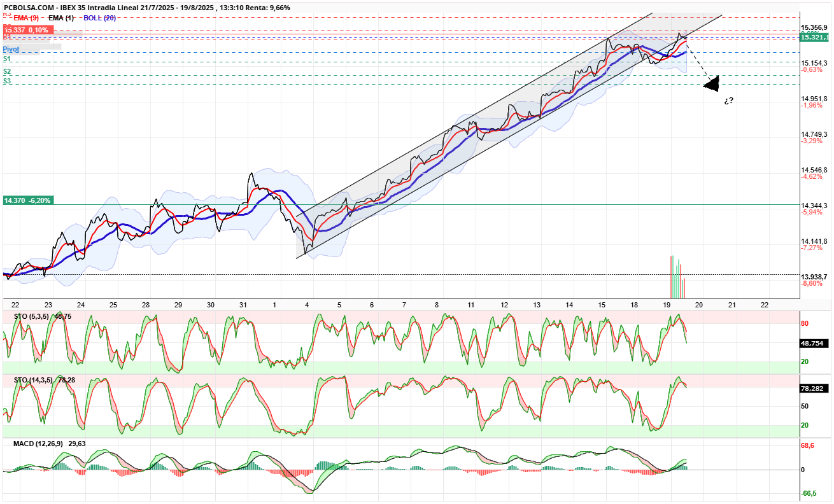Click the 'S2' support level label

point(7,72)
